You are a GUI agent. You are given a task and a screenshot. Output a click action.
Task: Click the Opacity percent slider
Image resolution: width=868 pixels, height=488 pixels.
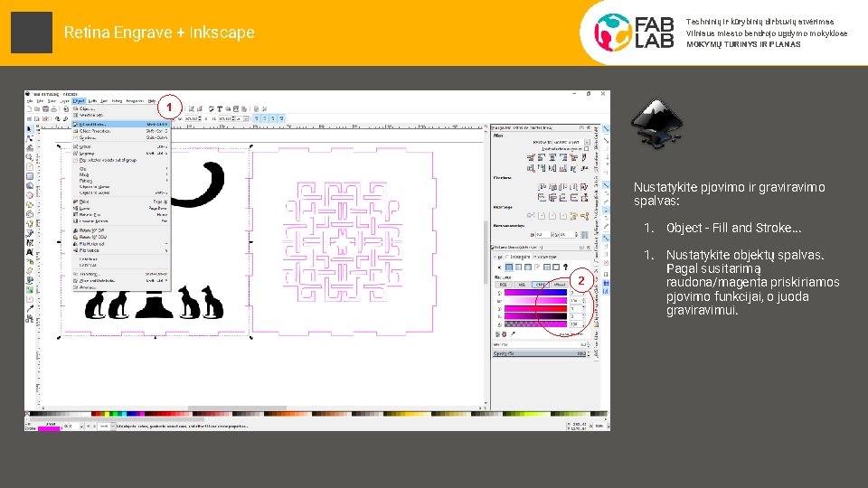[540, 353]
